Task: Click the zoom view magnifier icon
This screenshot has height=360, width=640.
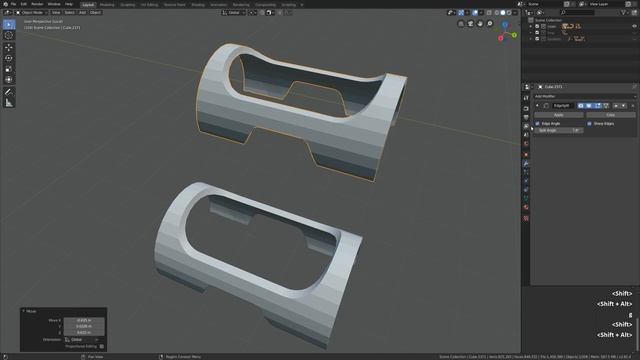Action: pyautogui.click(x=490, y=24)
